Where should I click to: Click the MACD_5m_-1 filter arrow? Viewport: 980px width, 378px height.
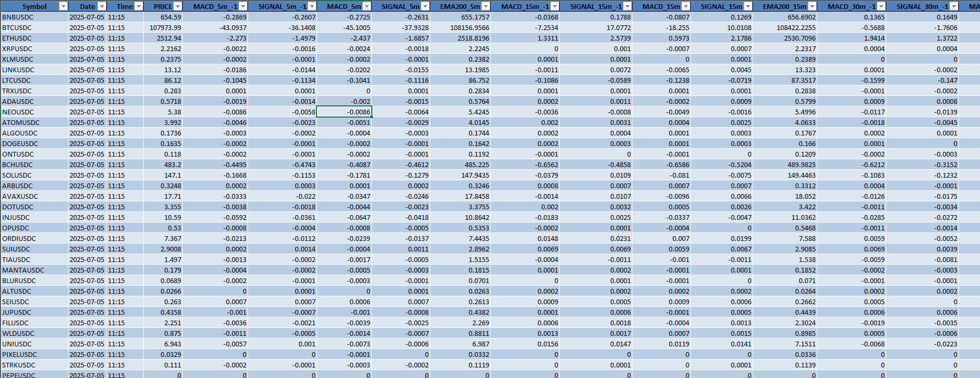[243, 6]
